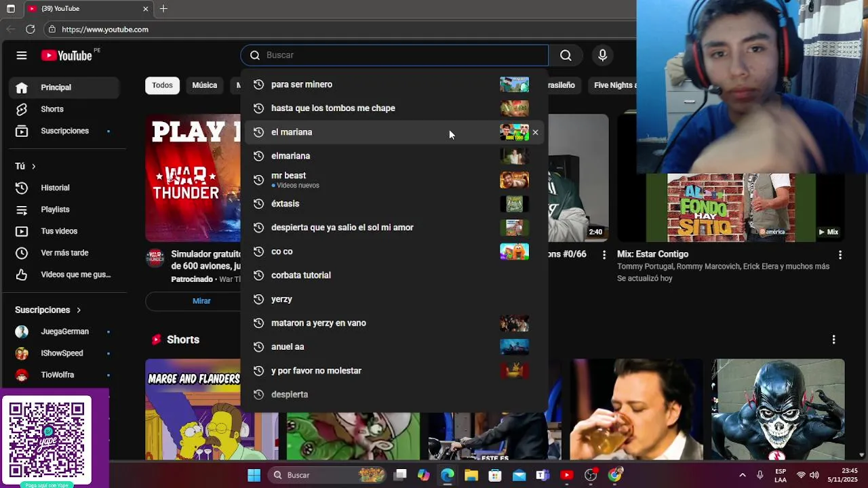Open File Explorer from taskbar
This screenshot has height=488, width=868.
click(471, 475)
